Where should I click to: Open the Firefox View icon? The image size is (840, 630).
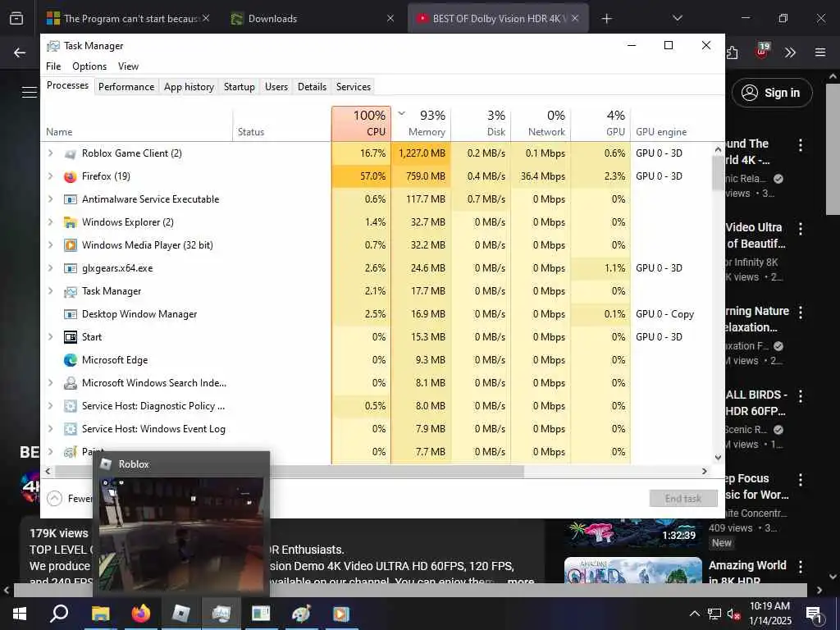pyautogui.click(x=16, y=18)
